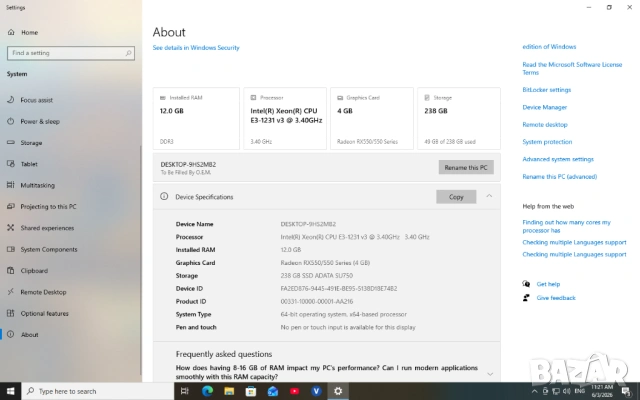Open BitLocker settings link
The width and height of the screenshot is (640, 400).
(547, 90)
